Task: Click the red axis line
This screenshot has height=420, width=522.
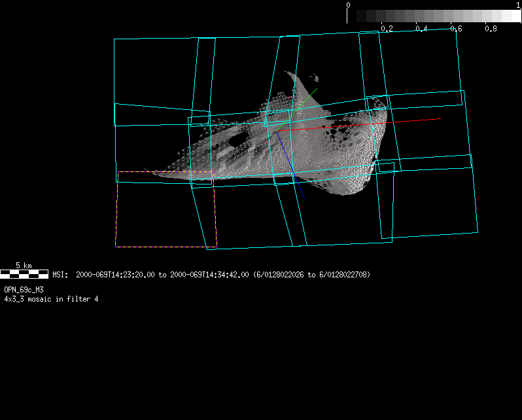Action: click(406, 121)
